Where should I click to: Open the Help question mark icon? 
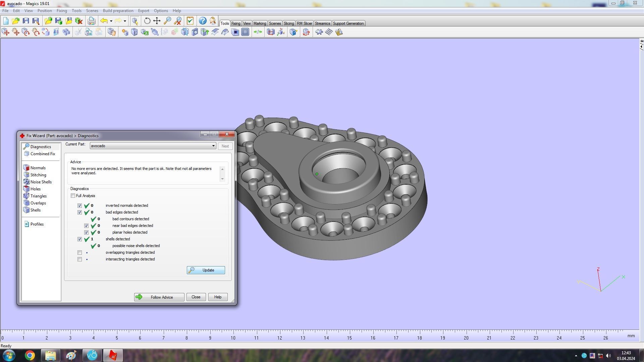(x=203, y=21)
